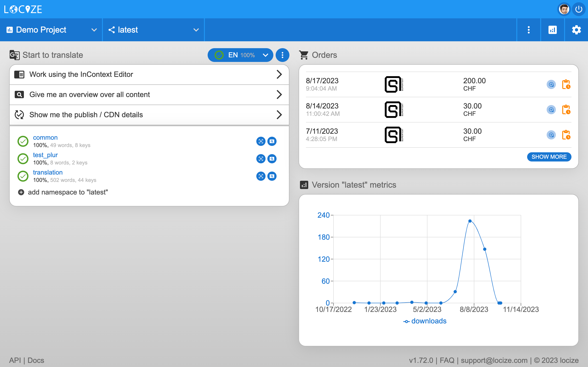Click green check status of common namespace
The image size is (588, 367).
(x=23, y=141)
